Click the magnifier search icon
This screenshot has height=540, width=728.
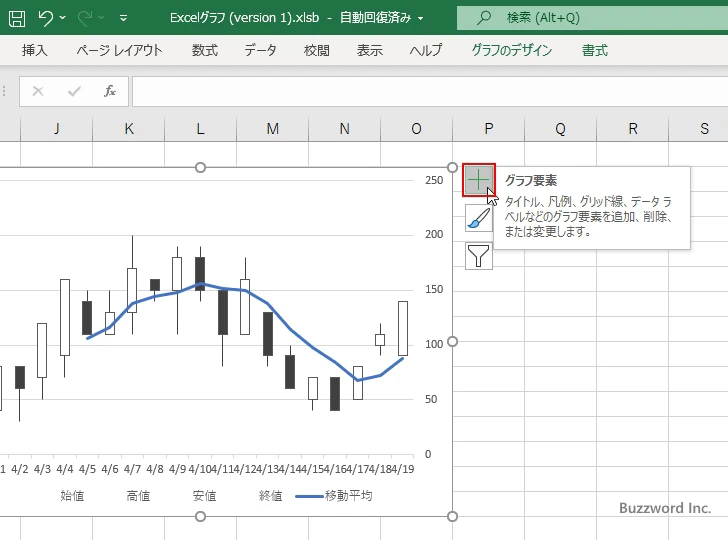pyautogui.click(x=484, y=18)
